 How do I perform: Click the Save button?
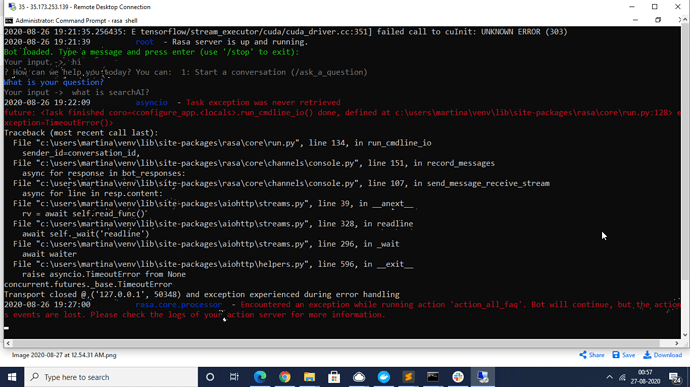[624, 355]
